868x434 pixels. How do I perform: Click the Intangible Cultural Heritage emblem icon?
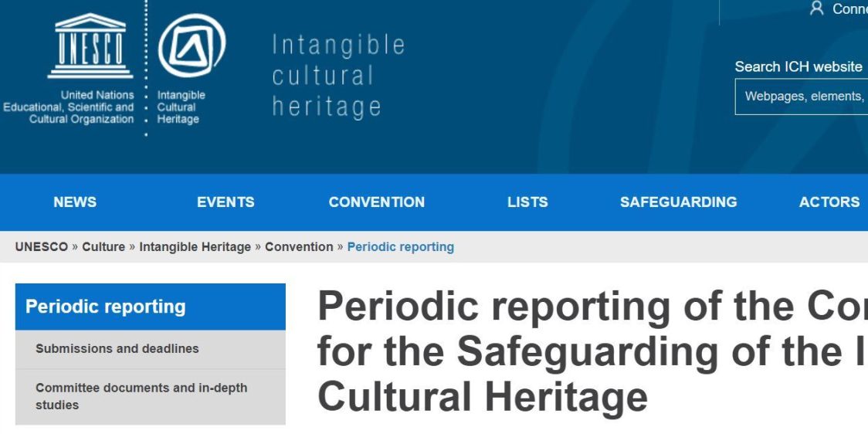(x=192, y=46)
